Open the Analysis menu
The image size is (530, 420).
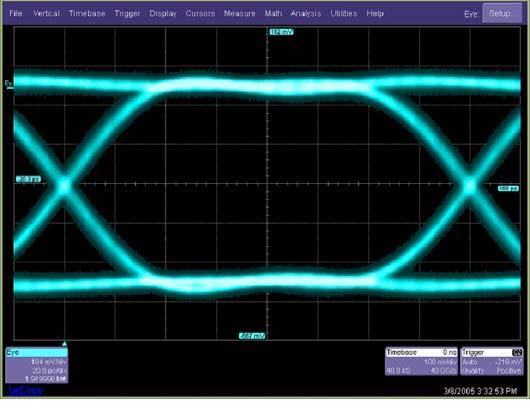(306, 14)
